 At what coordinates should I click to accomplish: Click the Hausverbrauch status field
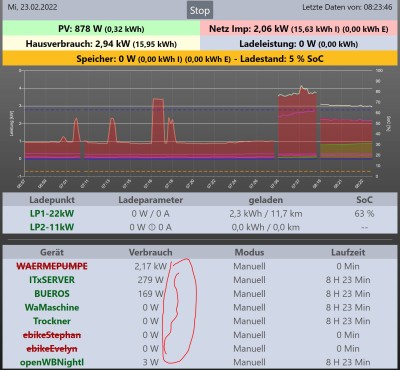click(x=101, y=44)
